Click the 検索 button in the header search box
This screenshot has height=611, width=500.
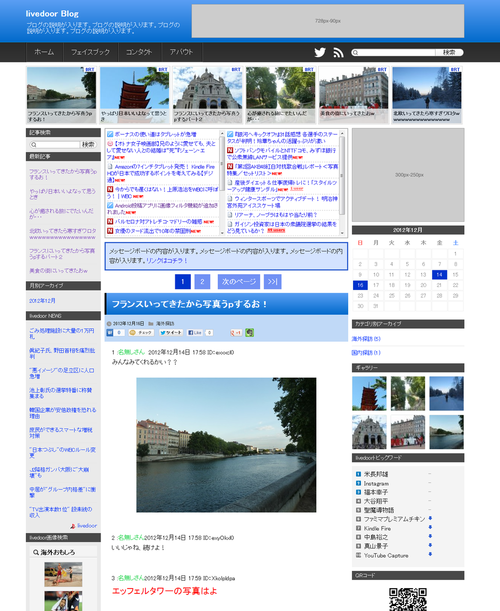click(x=449, y=52)
